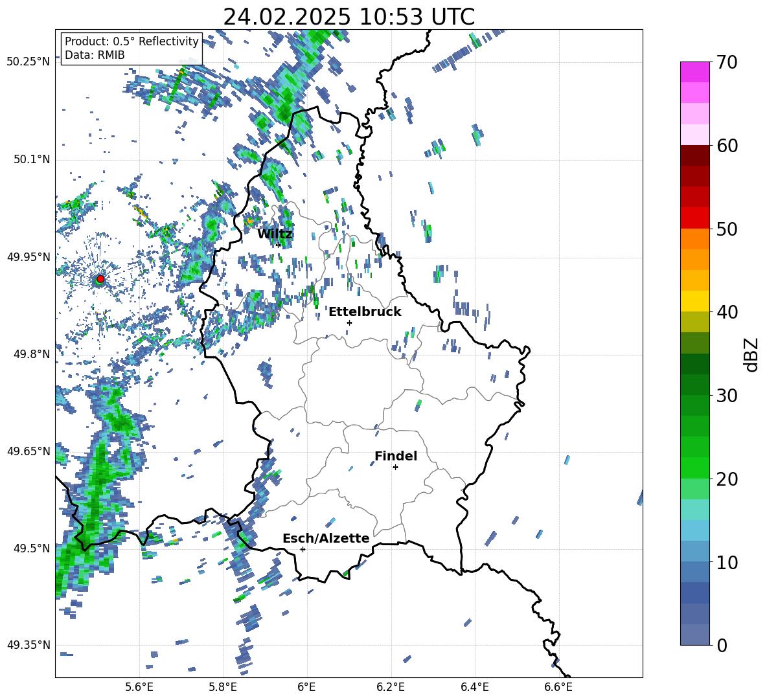The image size is (767, 700).
Task: Click the latitude label 50.25°N
Action: [29, 62]
